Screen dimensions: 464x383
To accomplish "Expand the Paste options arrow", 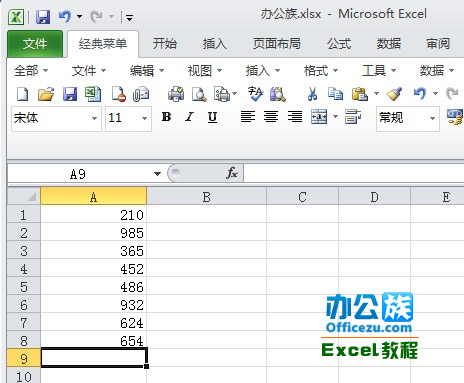I will tap(376, 94).
